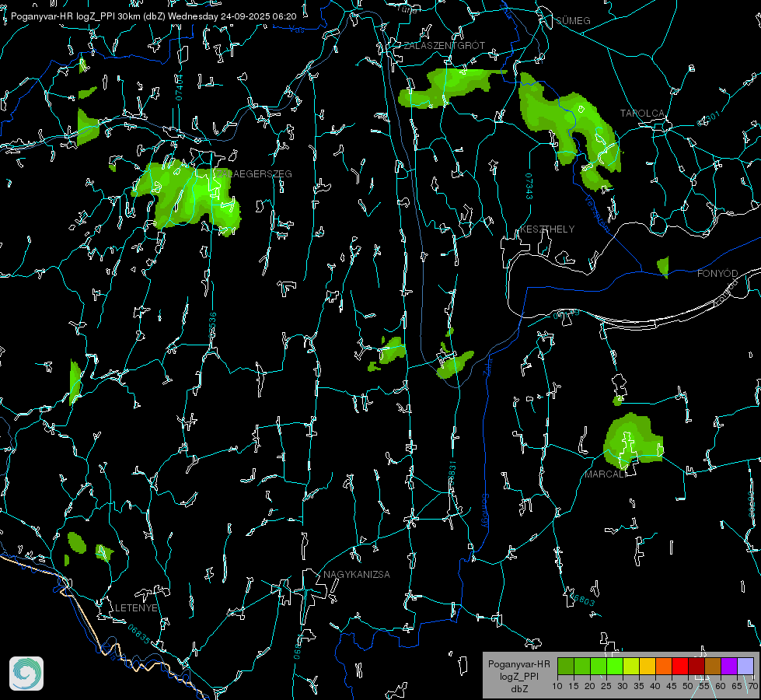This screenshot has height=700, width=761.
Task: Click the MARCALI town label
Action: coord(606,474)
